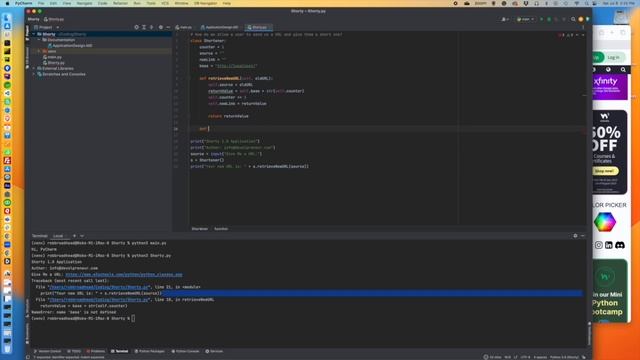Expand Scratches and Consoles node
This screenshot has height=360, width=640.
(x=34, y=74)
